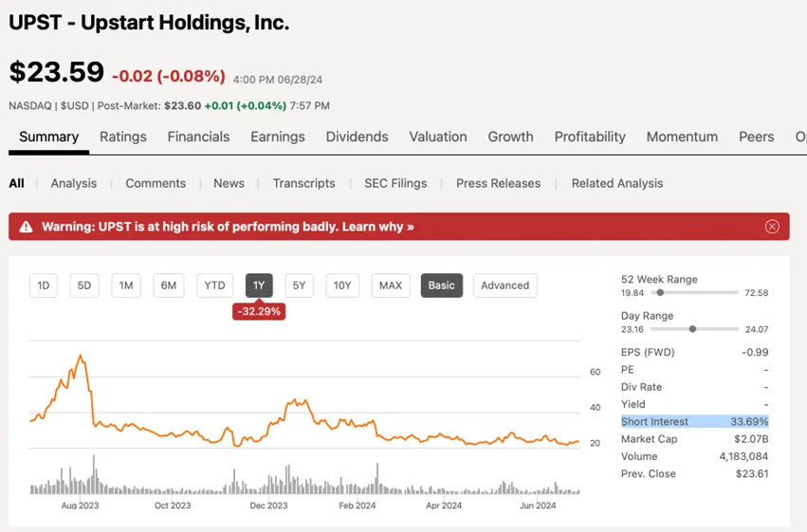The image size is (807, 532).
Task: View the Profitability tab
Action: pos(590,137)
